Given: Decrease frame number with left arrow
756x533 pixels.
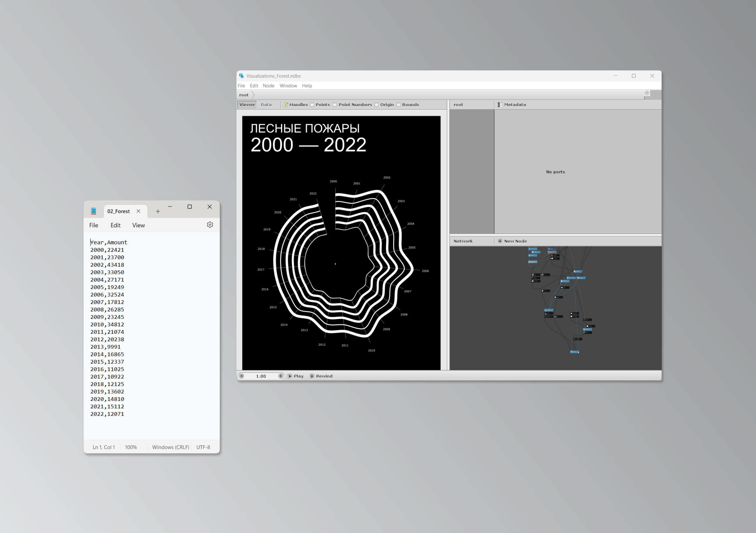Looking at the screenshot, I should click(241, 376).
